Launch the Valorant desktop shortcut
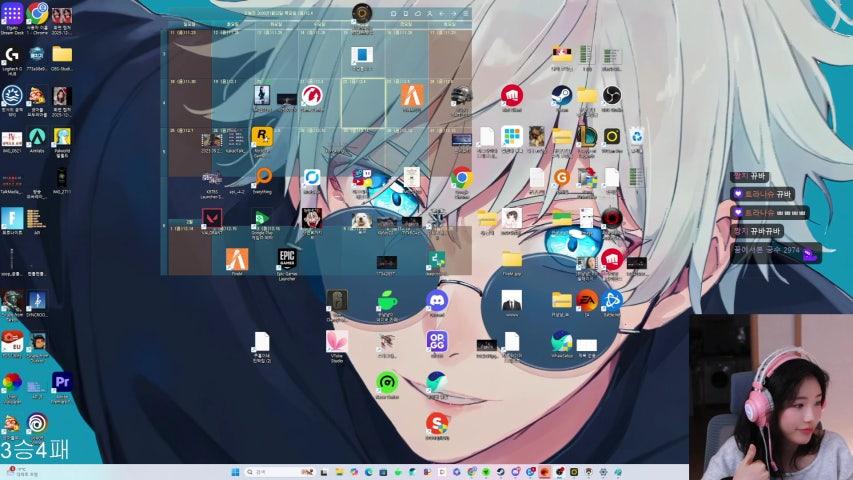This screenshot has width=853, height=480. pos(212,218)
